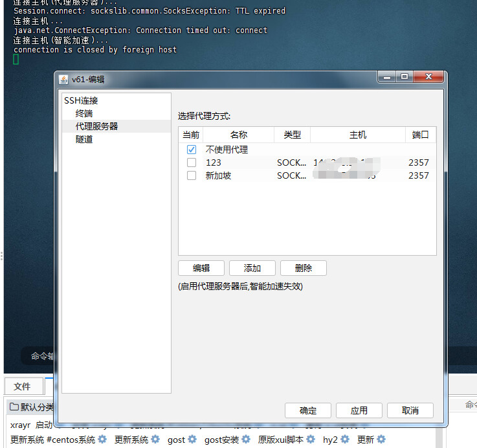Click gear icon next to 更新系统 #centos系统
Image resolution: width=477 pixels, height=448 pixels.
(102, 439)
